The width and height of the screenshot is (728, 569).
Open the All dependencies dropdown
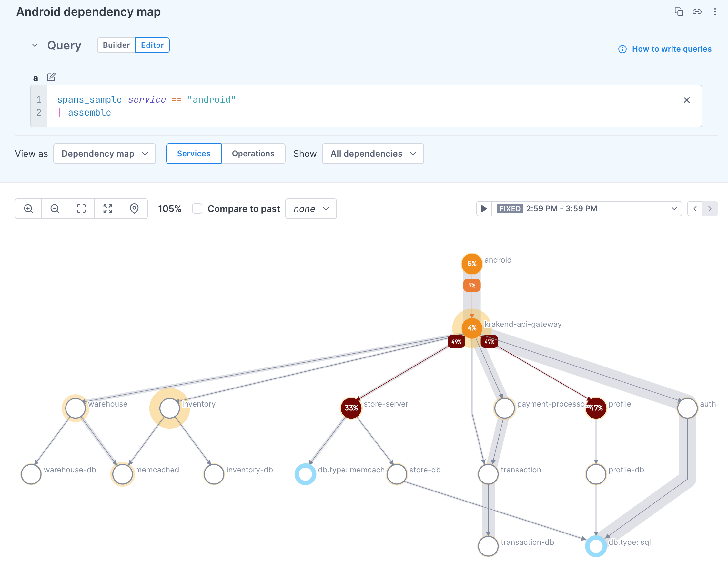coord(372,154)
